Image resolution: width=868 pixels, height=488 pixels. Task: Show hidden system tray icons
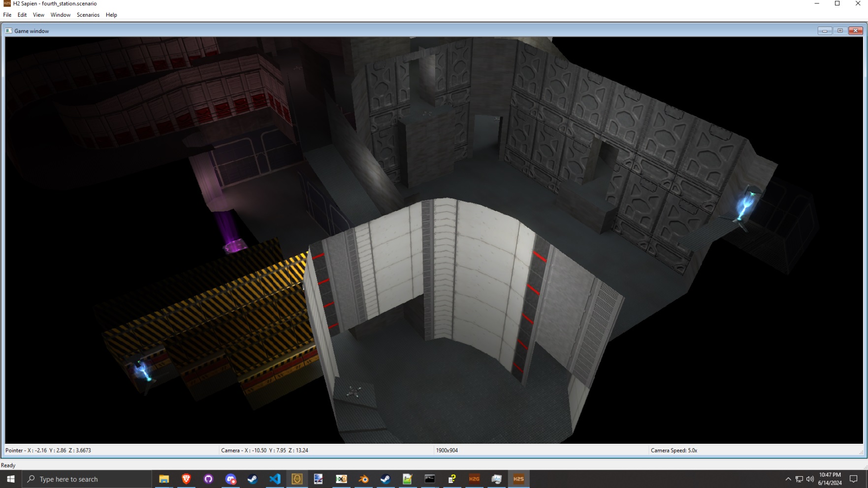[788, 479]
